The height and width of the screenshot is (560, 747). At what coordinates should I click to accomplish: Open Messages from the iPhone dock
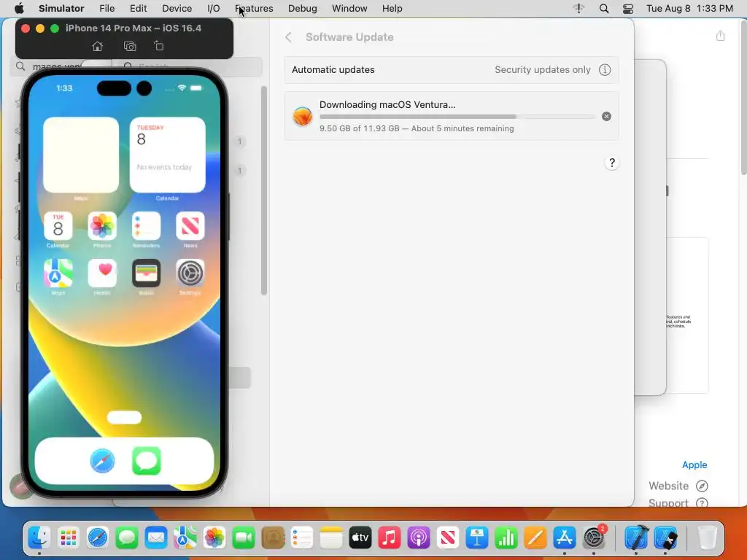coord(146,461)
